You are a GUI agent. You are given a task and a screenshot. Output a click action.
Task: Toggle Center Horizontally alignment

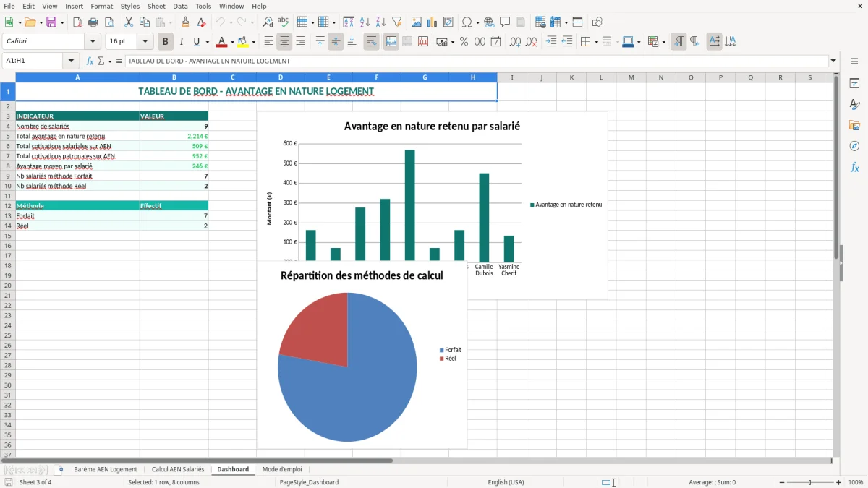click(x=284, y=42)
